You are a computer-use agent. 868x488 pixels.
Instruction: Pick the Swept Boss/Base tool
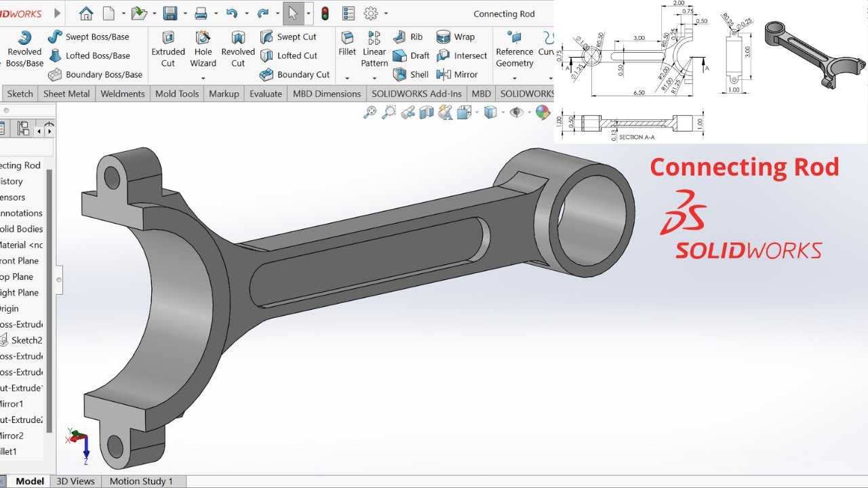tap(89, 37)
